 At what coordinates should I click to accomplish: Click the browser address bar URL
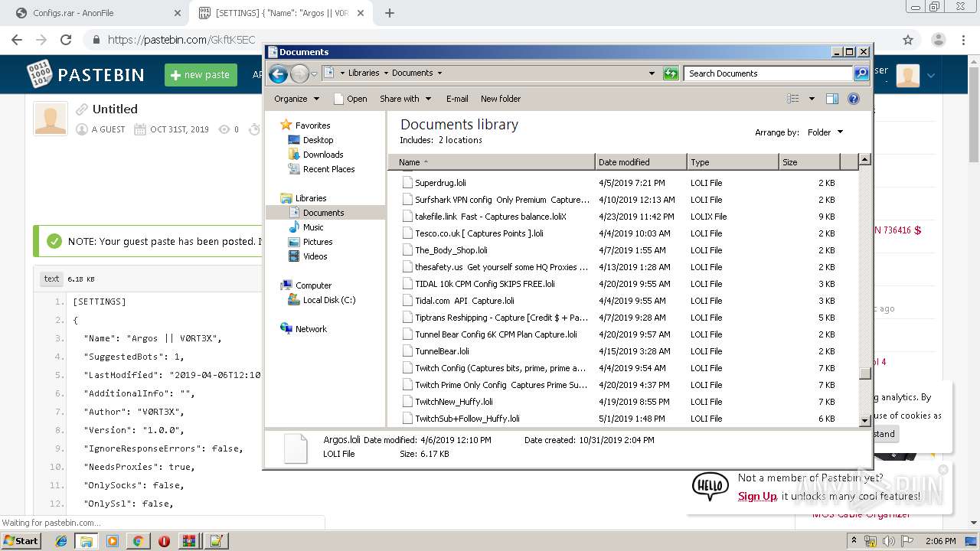[181, 40]
